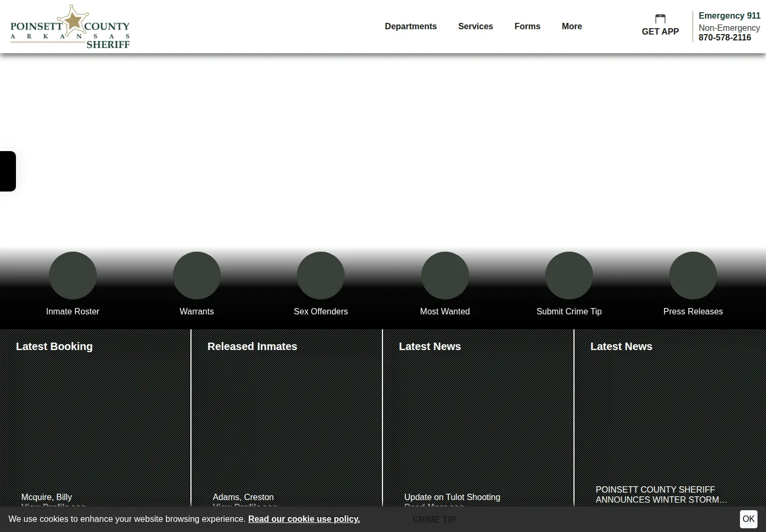Open the Press Releases text link
The width and height of the screenshot is (766, 532).
click(693, 312)
